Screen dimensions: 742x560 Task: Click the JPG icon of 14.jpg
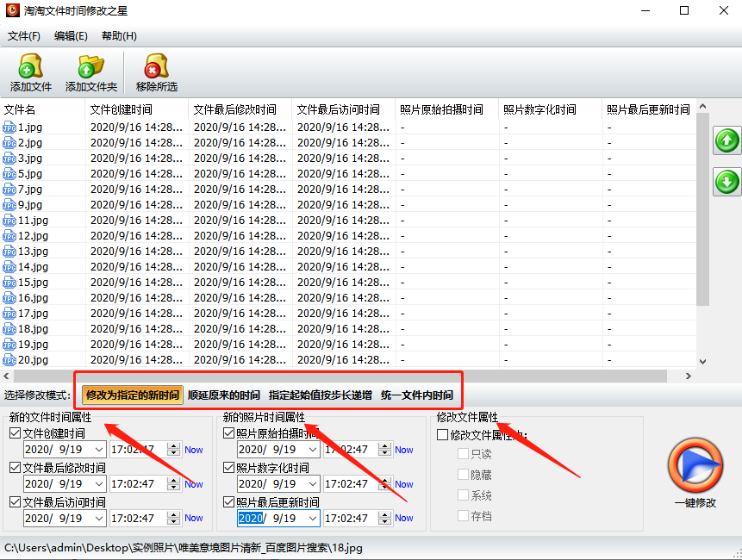click(x=9, y=267)
